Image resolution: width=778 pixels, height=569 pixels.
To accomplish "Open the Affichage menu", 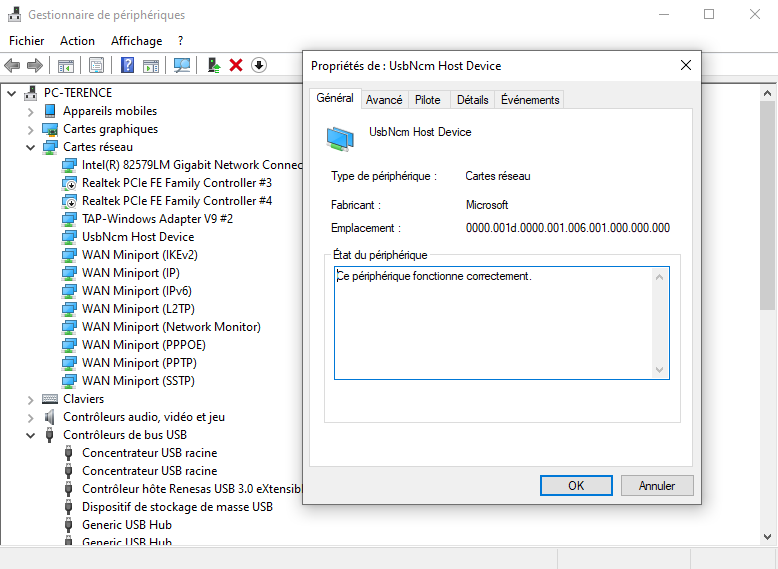I will point(136,41).
